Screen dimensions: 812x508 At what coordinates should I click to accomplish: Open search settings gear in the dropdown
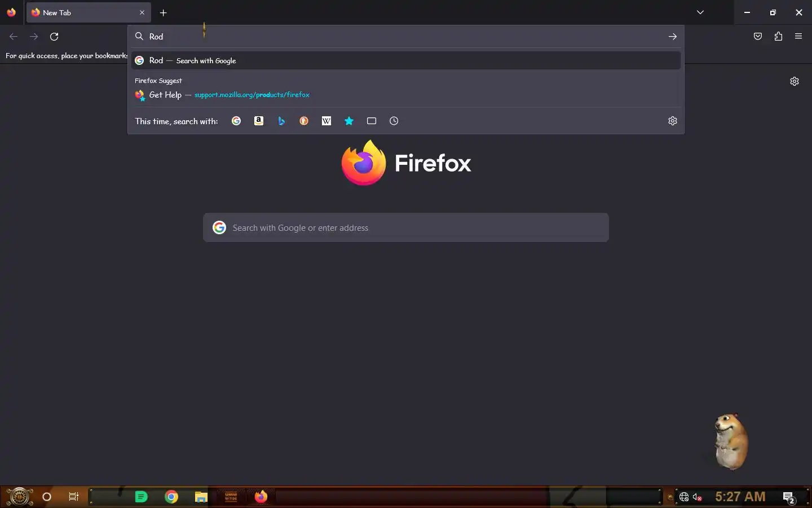[672, 121]
